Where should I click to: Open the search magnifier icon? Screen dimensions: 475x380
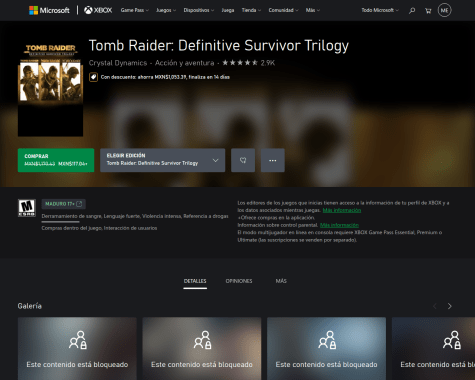click(412, 11)
